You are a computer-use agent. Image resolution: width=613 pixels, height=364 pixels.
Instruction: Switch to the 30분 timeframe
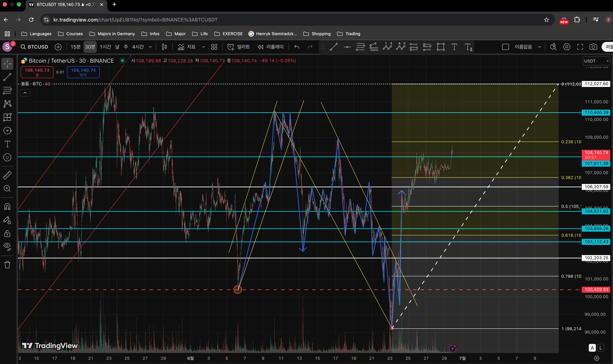click(x=90, y=47)
